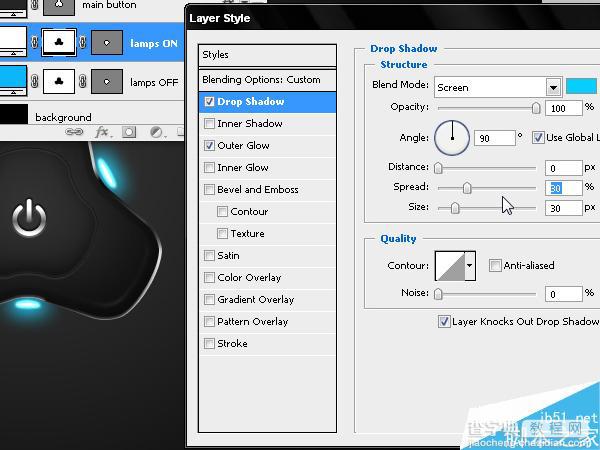
Task: Click the Spread value field
Action: (x=564, y=188)
